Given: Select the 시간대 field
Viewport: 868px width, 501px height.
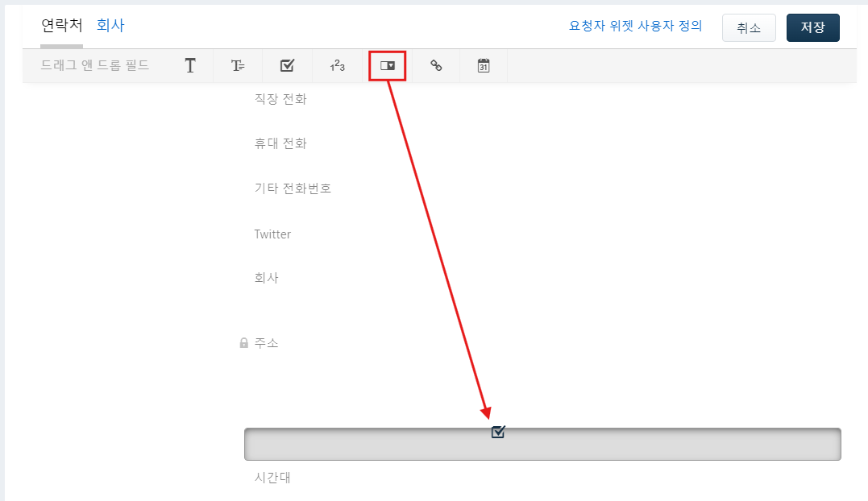Looking at the screenshot, I should (x=272, y=477).
